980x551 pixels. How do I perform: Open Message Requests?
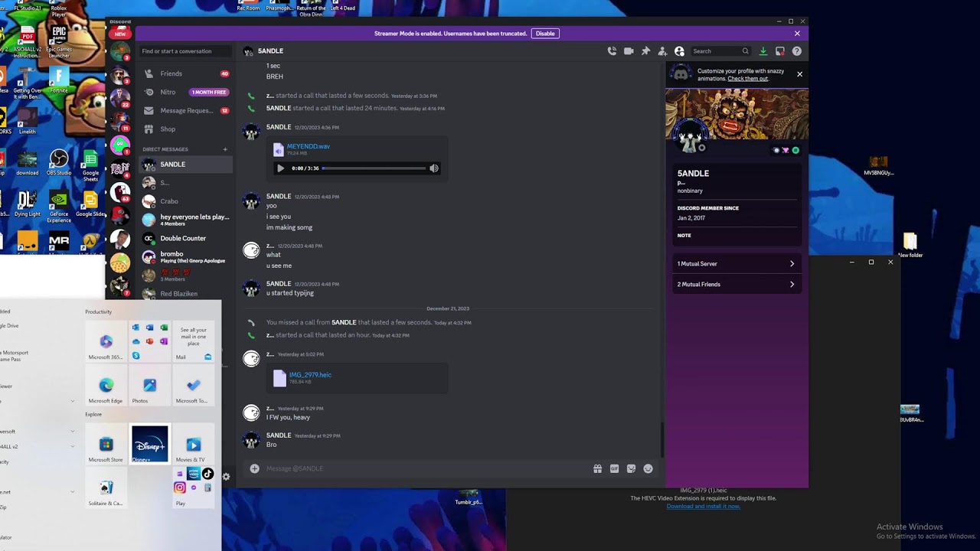click(x=185, y=110)
